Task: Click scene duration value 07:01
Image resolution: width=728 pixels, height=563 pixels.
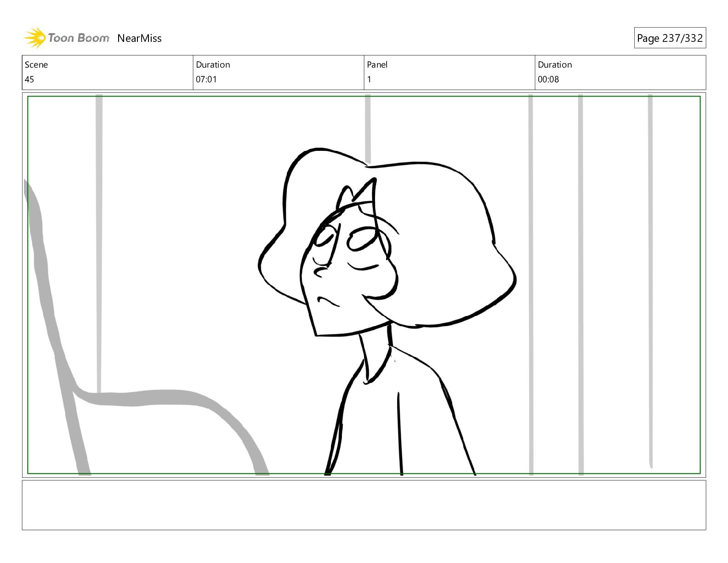Action: point(206,80)
